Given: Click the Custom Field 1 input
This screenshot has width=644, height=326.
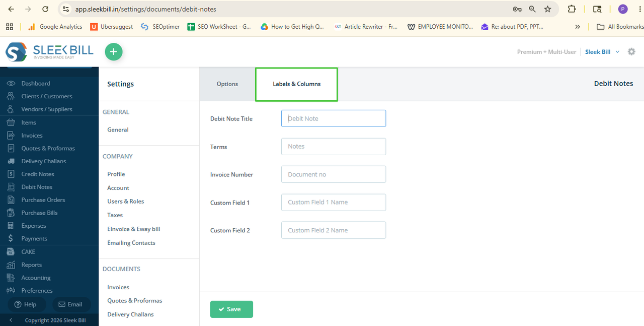Looking at the screenshot, I should pyautogui.click(x=334, y=202).
